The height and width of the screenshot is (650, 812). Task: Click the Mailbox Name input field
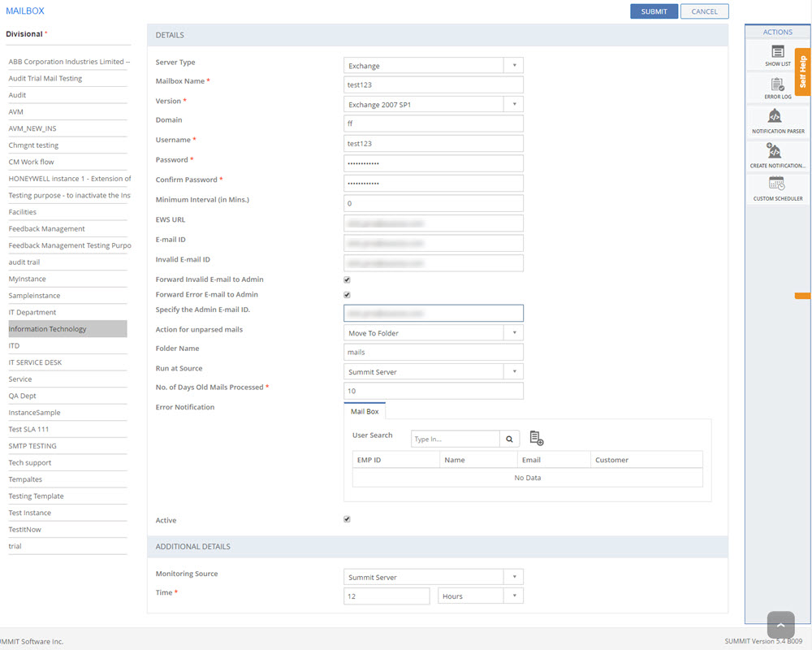pyautogui.click(x=434, y=84)
